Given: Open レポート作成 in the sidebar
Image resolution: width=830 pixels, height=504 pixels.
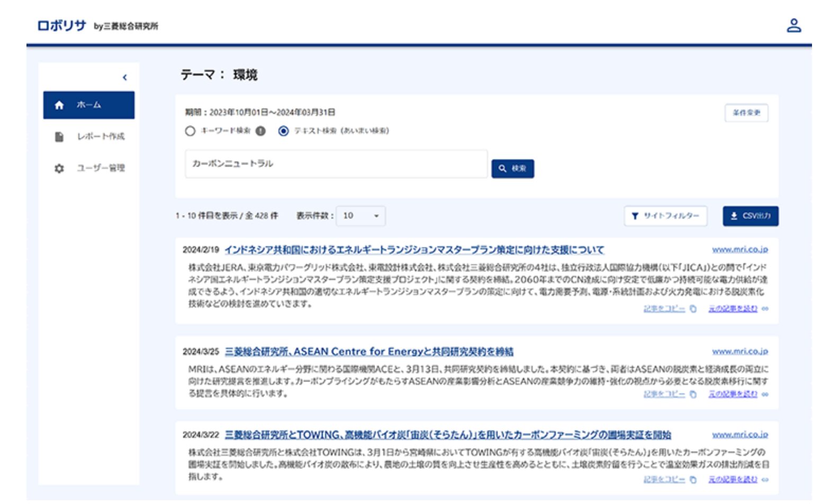Looking at the screenshot, I should coord(89,137).
